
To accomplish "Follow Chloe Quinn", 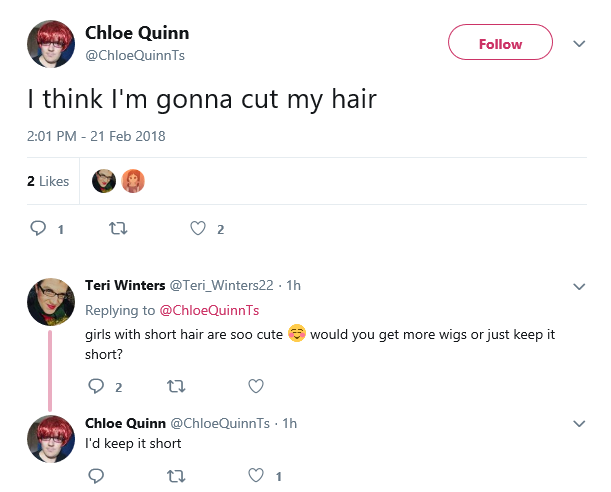I will [x=500, y=42].
